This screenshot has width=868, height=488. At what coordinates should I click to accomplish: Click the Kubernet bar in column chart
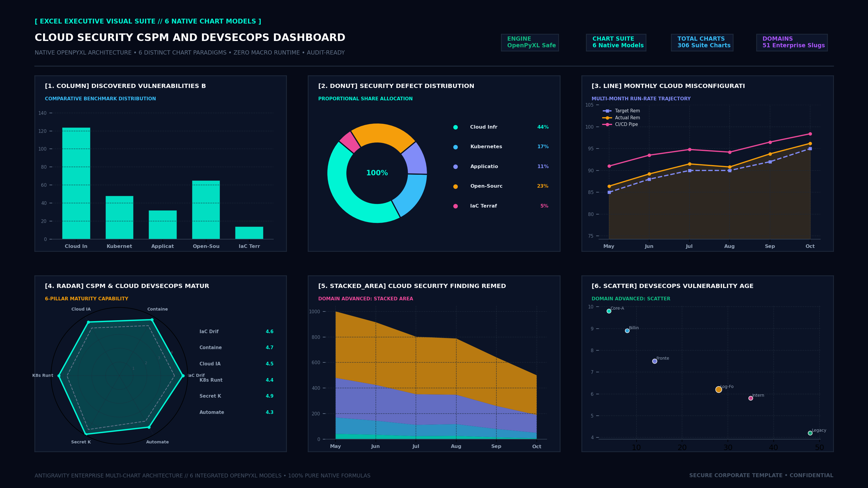119,217
